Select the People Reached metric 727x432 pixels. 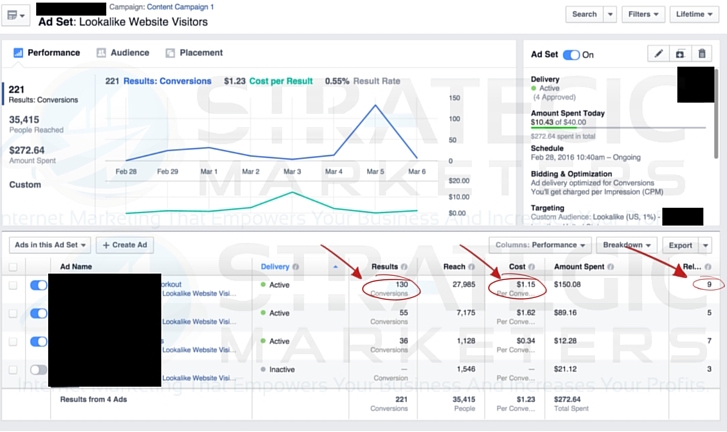(x=36, y=124)
